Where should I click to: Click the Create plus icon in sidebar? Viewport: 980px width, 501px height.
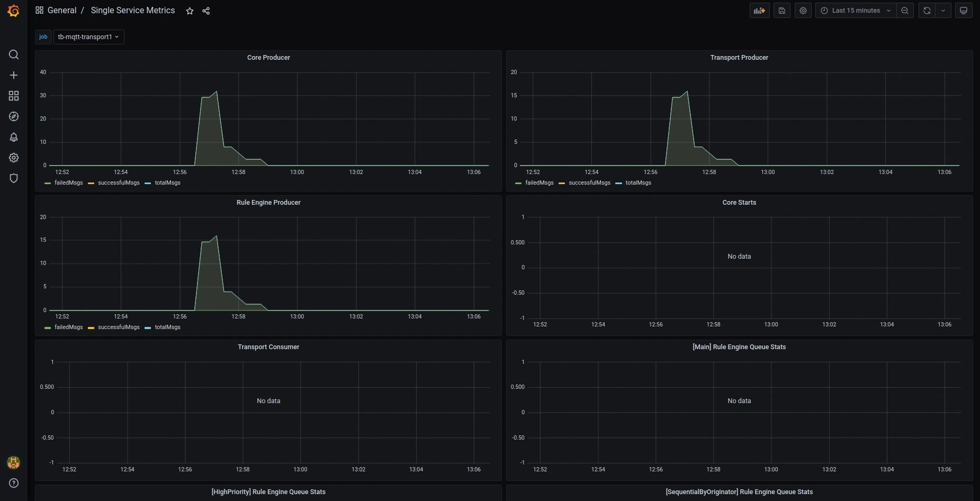(x=14, y=75)
